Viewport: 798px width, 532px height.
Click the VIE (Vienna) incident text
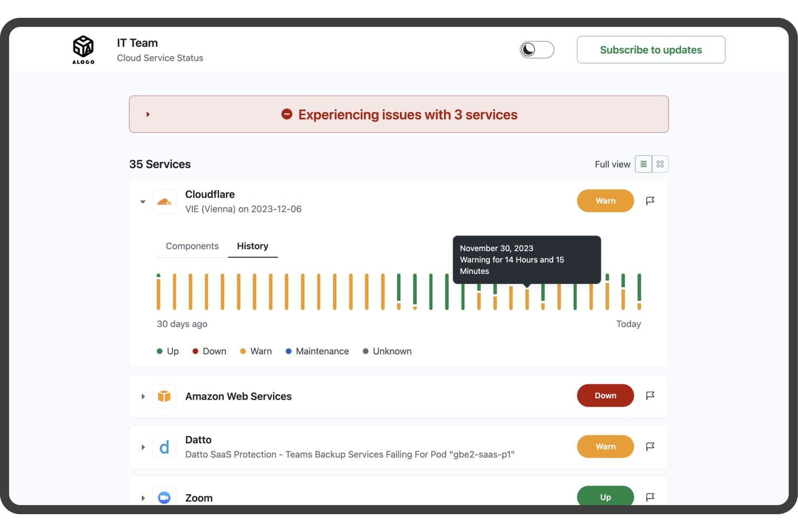point(243,209)
